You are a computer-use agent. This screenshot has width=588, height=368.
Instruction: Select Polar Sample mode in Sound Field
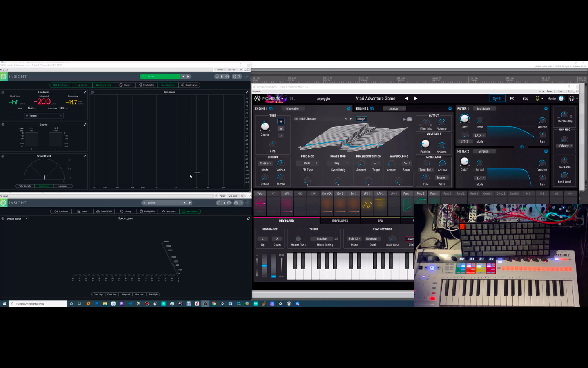tap(24, 186)
